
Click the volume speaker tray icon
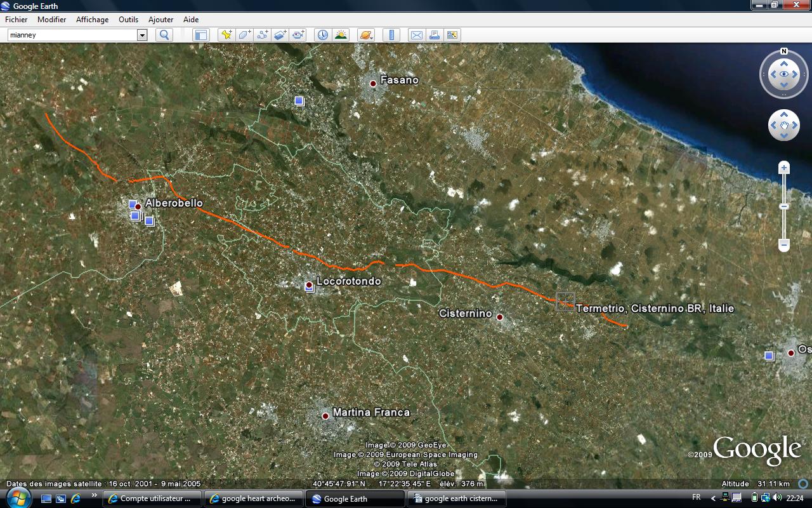click(777, 498)
